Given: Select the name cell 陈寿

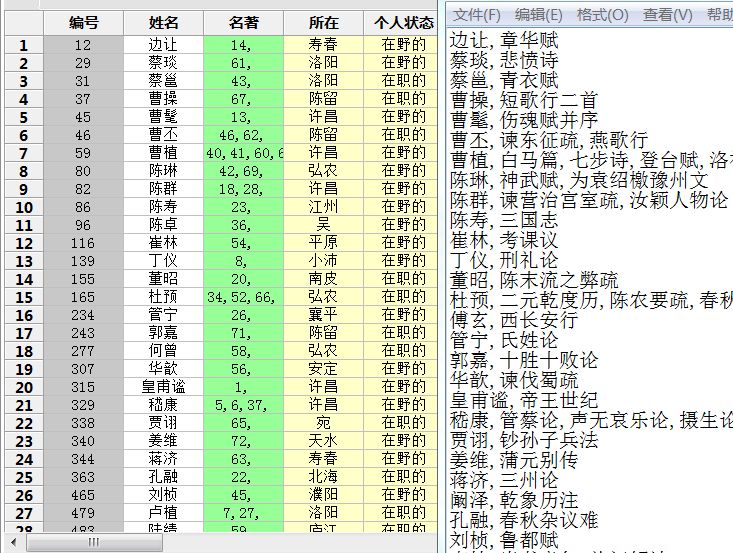Looking at the screenshot, I should pyautogui.click(x=164, y=207).
